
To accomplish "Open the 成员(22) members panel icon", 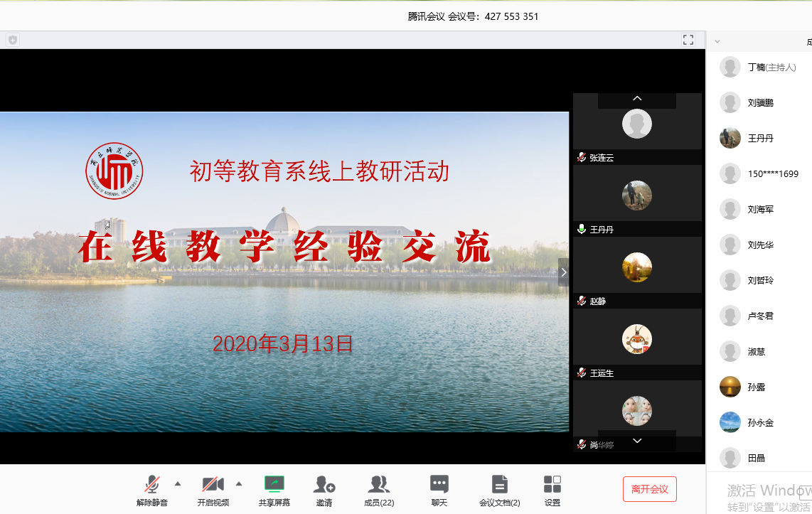I will (378, 485).
